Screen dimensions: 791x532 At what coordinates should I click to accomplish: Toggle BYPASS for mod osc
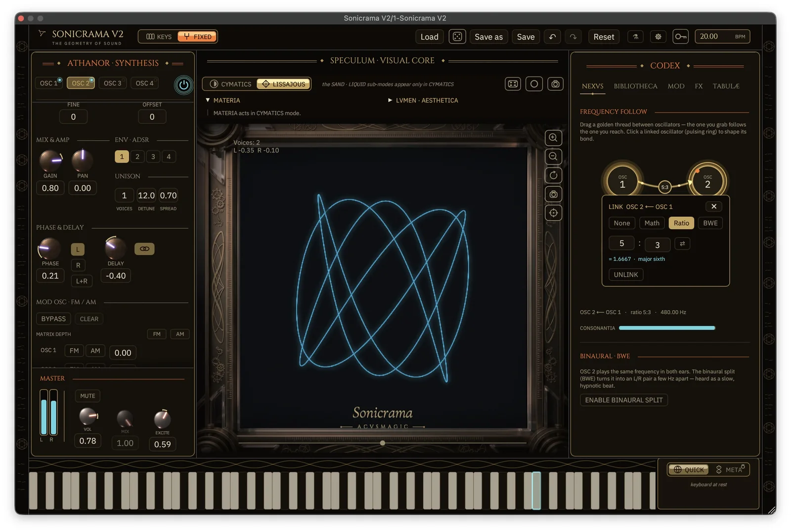point(53,319)
